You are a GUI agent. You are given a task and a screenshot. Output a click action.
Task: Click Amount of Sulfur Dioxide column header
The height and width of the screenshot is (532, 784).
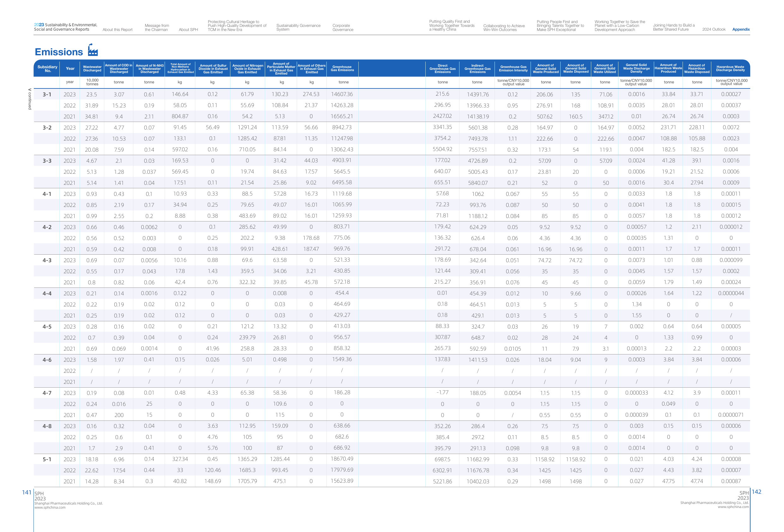click(213, 69)
